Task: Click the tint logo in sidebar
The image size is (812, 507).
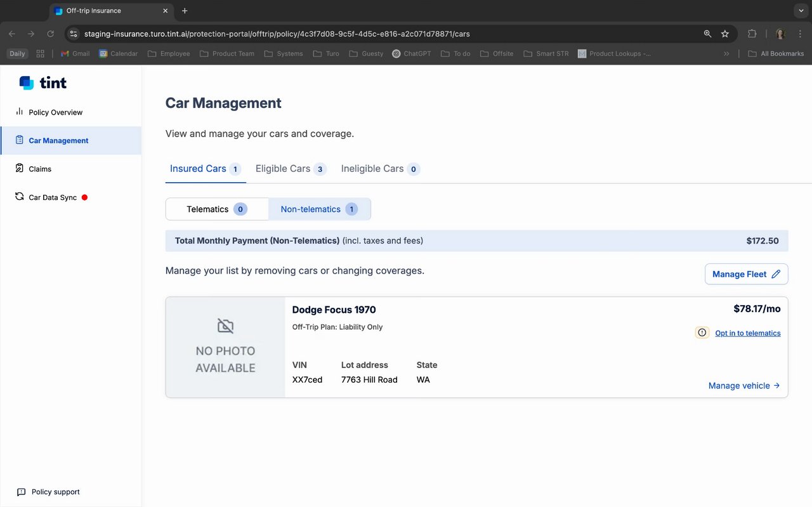Action: (x=43, y=82)
